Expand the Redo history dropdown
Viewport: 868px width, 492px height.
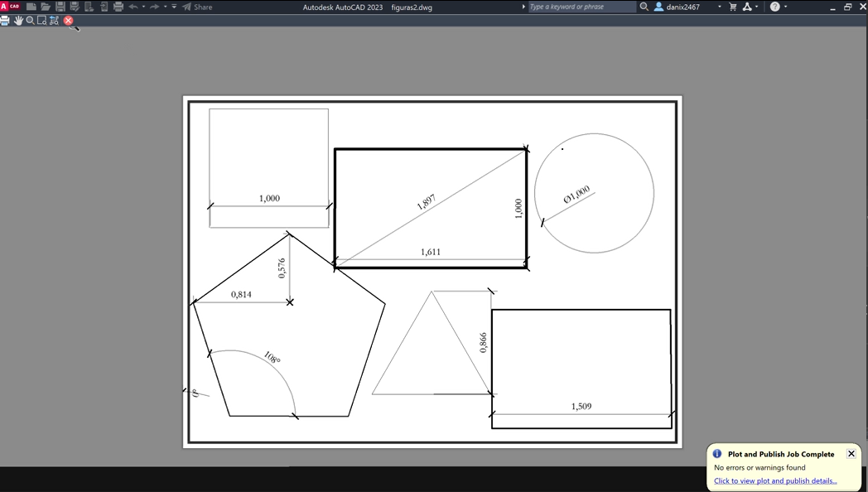(x=165, y=7)
